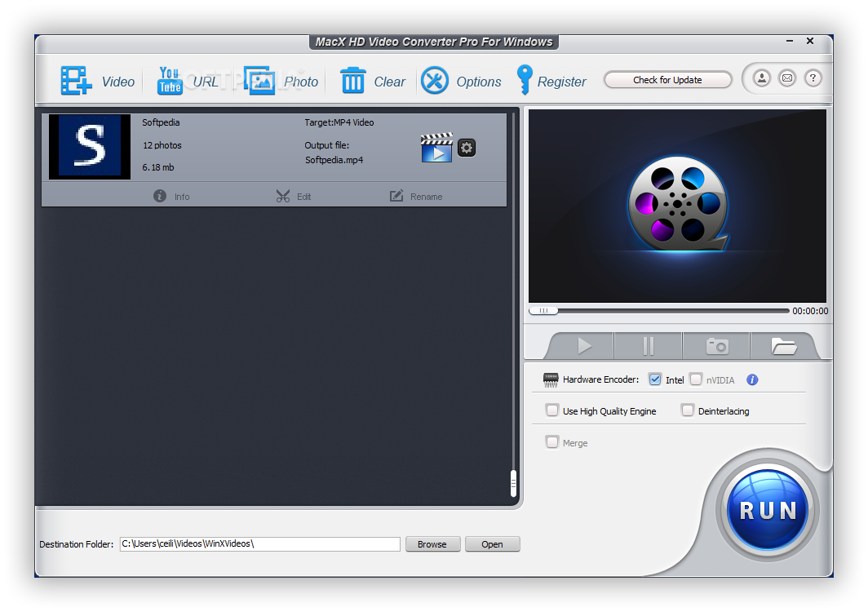The height and width of the screenshot is (612, 868).
Task: Click the Clear toolbar label
Action: point(389,82)
